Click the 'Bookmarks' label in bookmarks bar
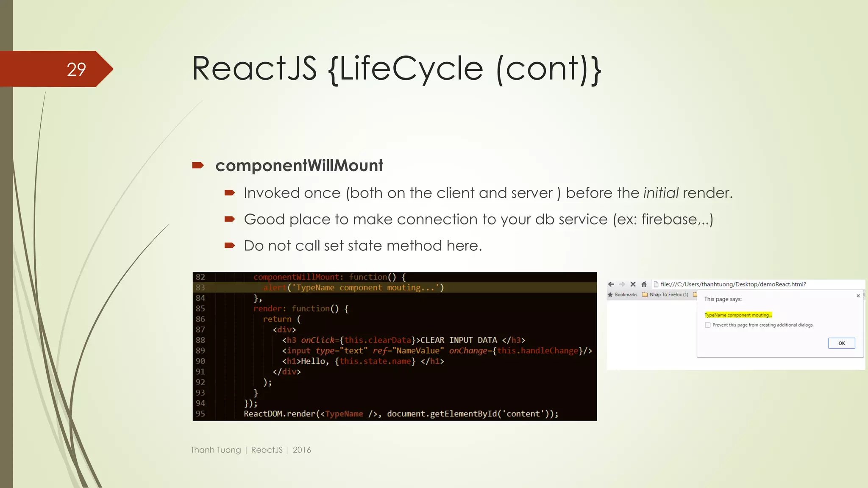The height and width of the screenshot is (488, 868). (626, 294)
